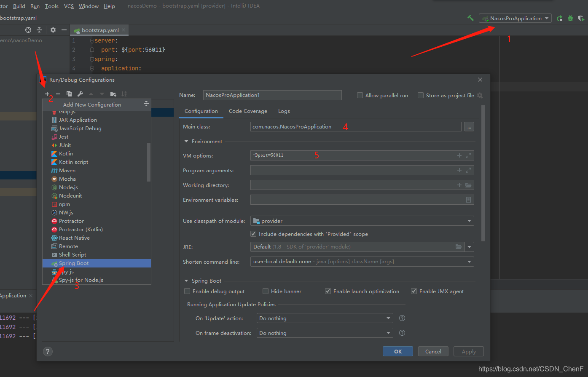588x377 pixels.
Task: Click the Copy Configuration icon
Action: point(69,94)
